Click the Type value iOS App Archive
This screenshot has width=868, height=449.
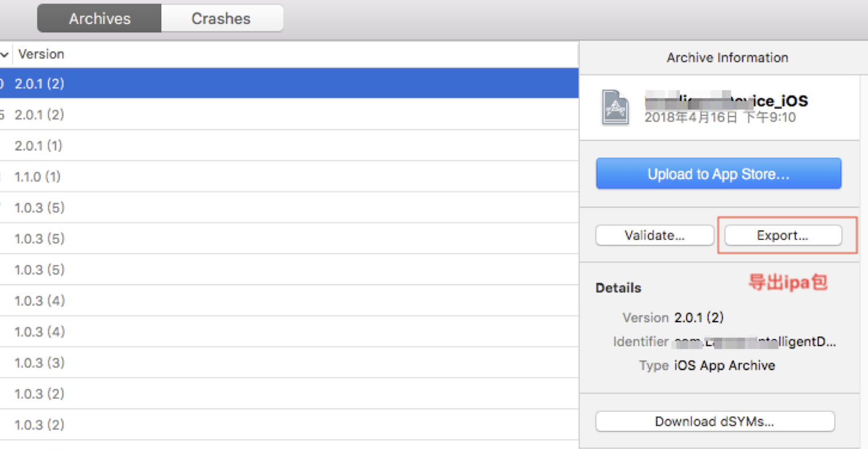(724, 366)
